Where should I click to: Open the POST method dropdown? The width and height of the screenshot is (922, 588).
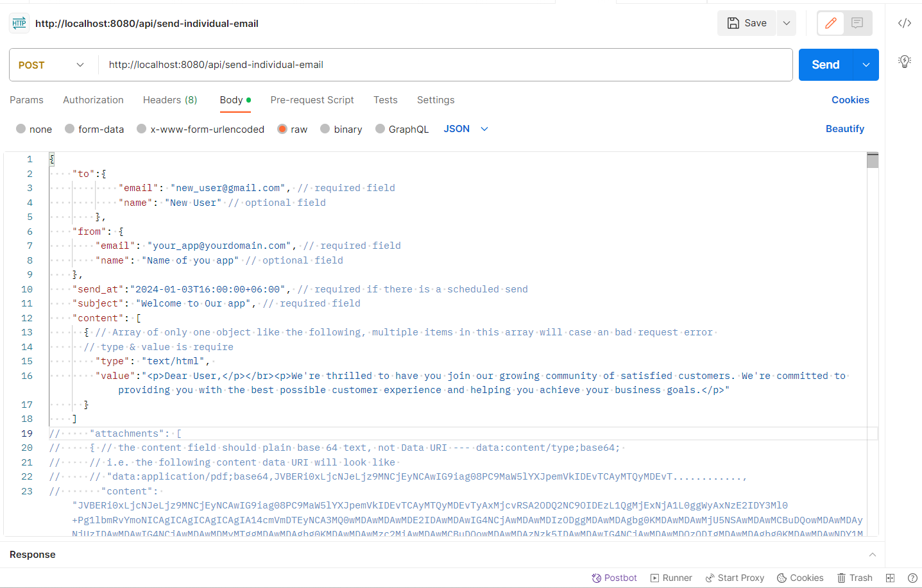click(x=53, y=65)
